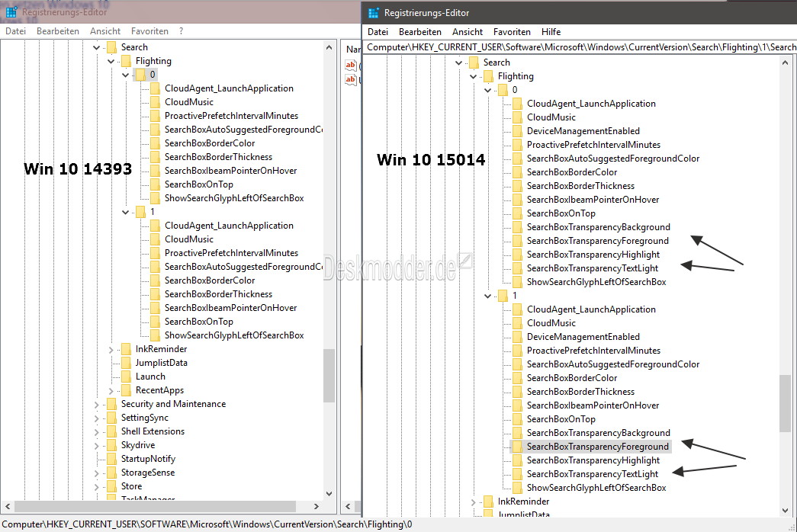Click the RecentApps folder icon in the left window

pos(126,390)
